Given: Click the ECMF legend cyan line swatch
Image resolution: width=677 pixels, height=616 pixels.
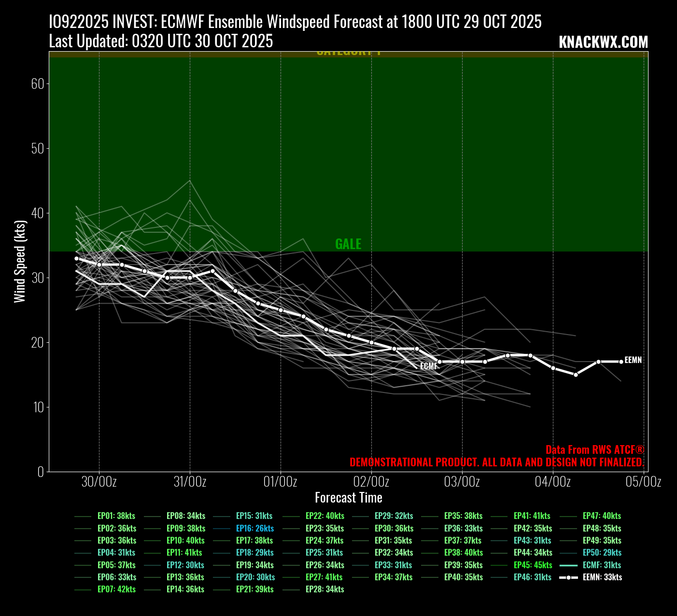Looking at the screenshot, I should point(569,565).
